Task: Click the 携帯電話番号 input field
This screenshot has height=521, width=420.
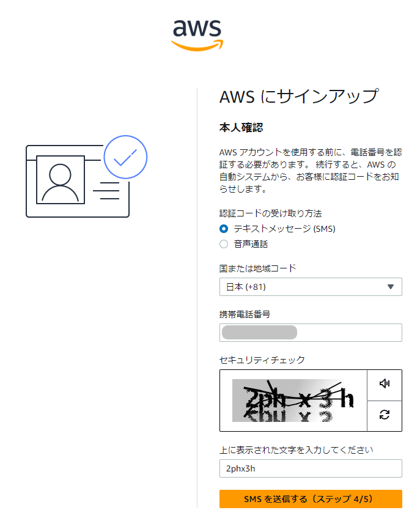Action: click(x=311, y=333)
